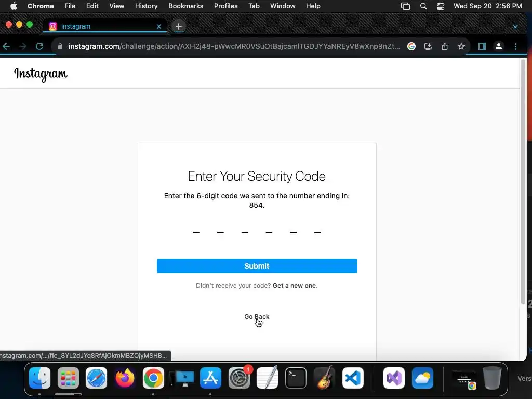Screen dimensions: 532x399
Task: Click the last security code digit field
Action: (x=317, y=232)
